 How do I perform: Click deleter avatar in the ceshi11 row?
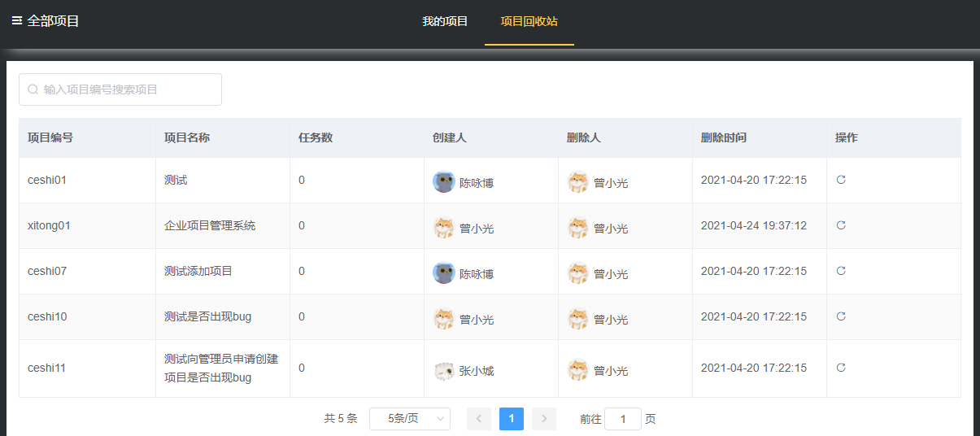tap(577, 370)
